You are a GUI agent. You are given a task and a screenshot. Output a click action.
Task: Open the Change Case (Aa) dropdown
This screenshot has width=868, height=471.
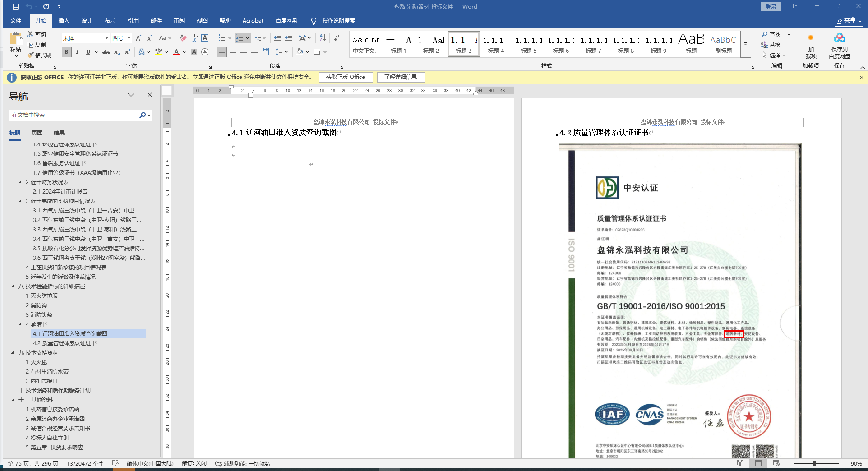[165, 38]
